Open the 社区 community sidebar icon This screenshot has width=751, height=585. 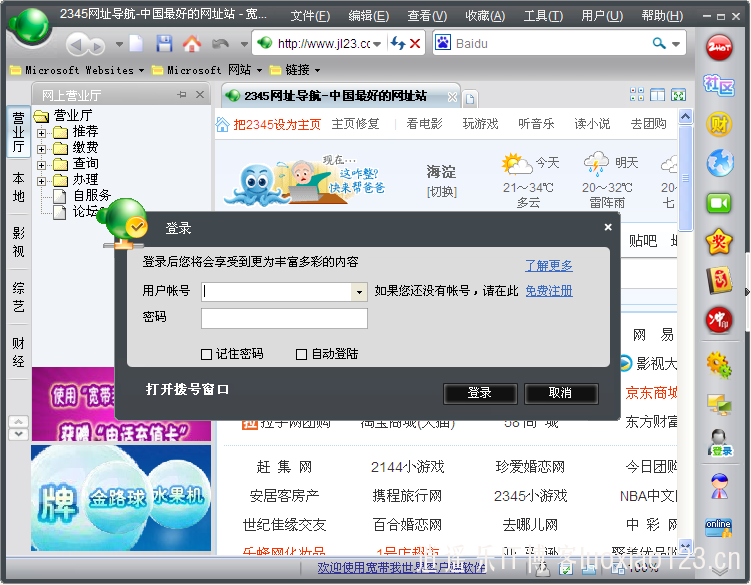tap(719, 86)
